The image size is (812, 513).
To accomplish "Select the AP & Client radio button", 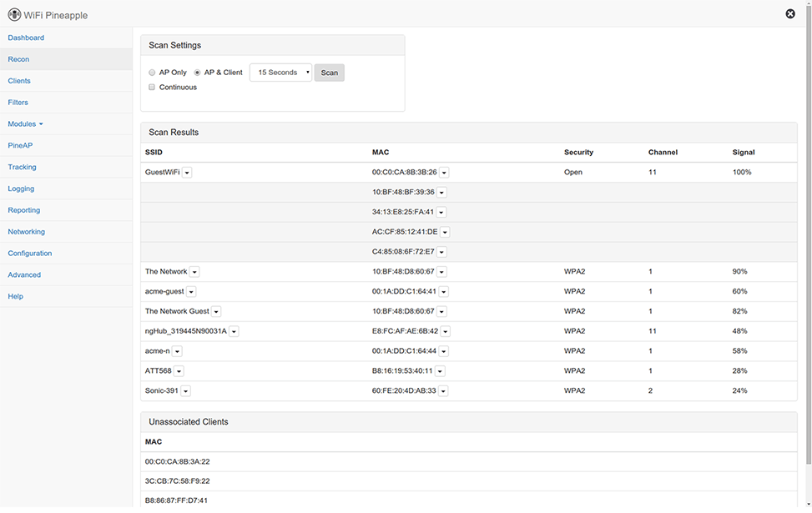I will tap(197, 73).
